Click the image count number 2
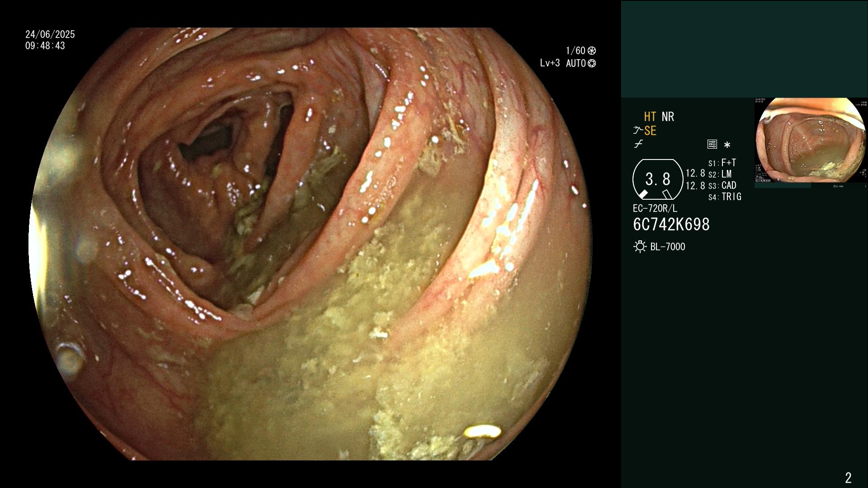The height and width of the screenshot is (488, 868). click(x=848, y=478)
